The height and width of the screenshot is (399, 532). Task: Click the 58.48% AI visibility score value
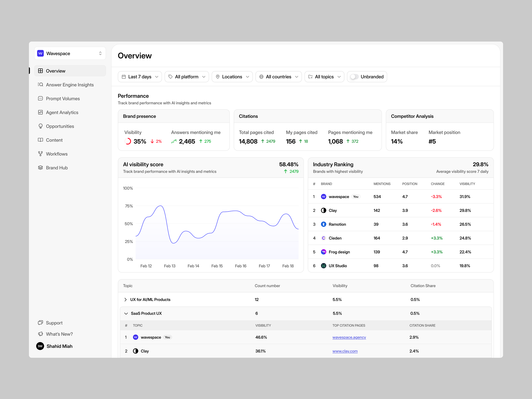point(289,165)
